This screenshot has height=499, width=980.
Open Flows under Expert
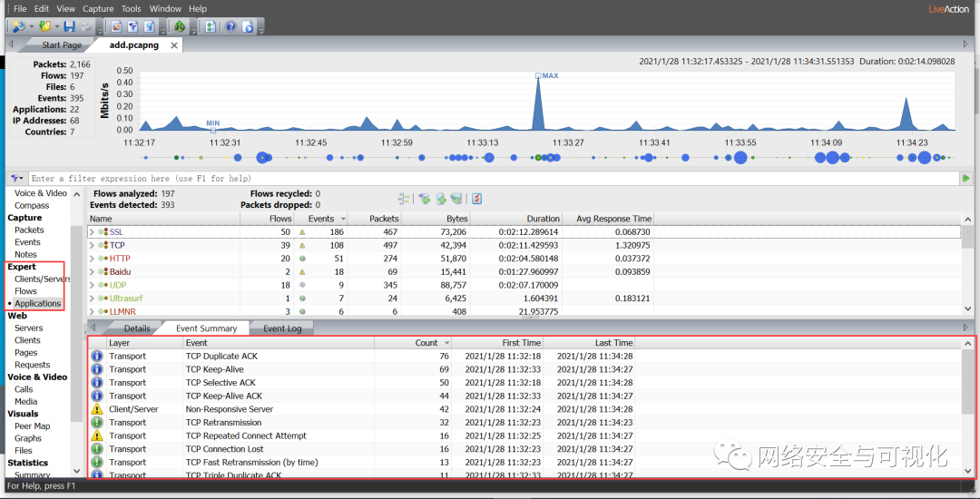[x=25, y=291]
